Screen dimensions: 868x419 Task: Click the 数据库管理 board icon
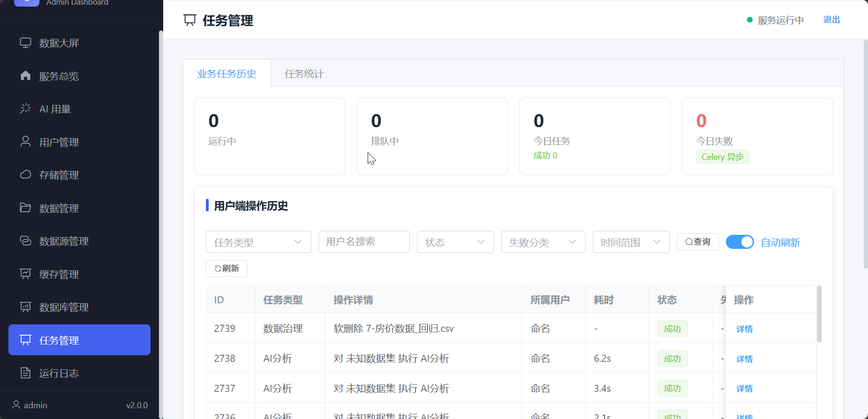[x=25, y=307]
